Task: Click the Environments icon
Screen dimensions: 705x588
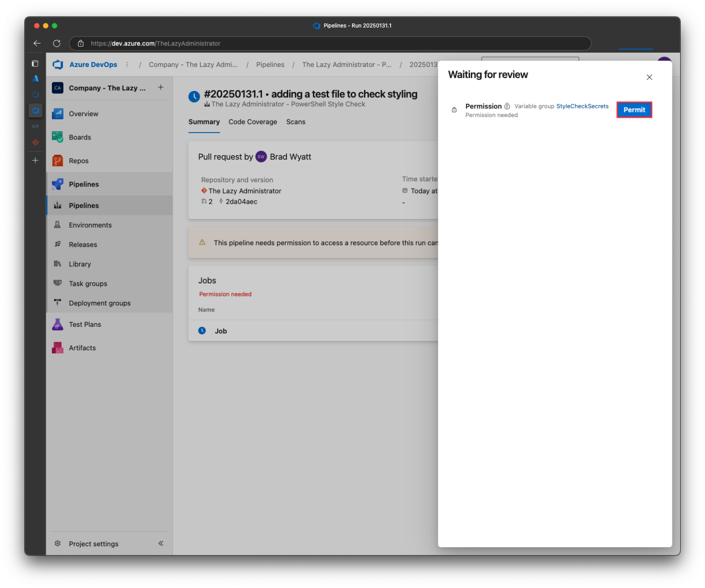Action: click(57, 224)
